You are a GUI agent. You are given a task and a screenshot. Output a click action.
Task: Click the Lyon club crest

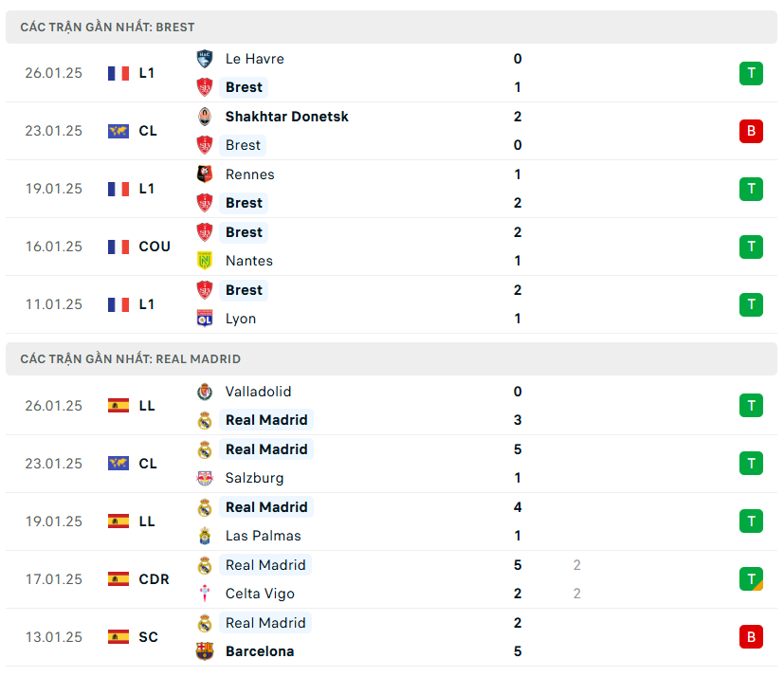point(204,319)
